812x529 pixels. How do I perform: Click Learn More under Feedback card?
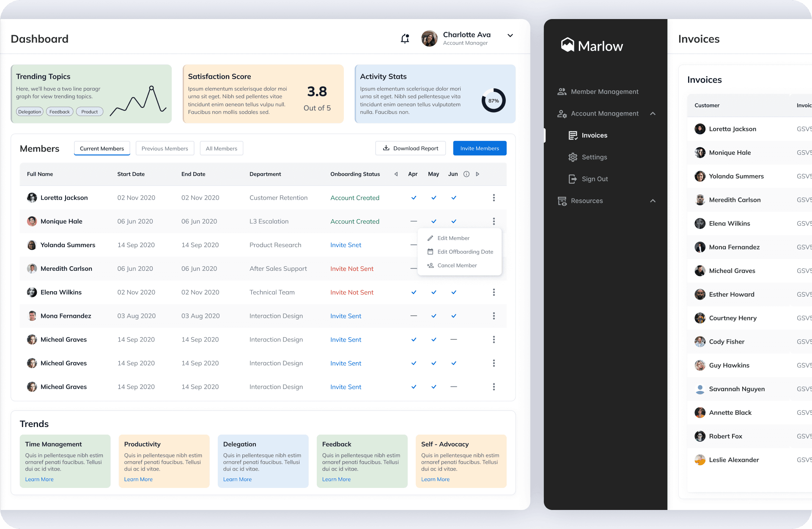[x=336, y=479]
